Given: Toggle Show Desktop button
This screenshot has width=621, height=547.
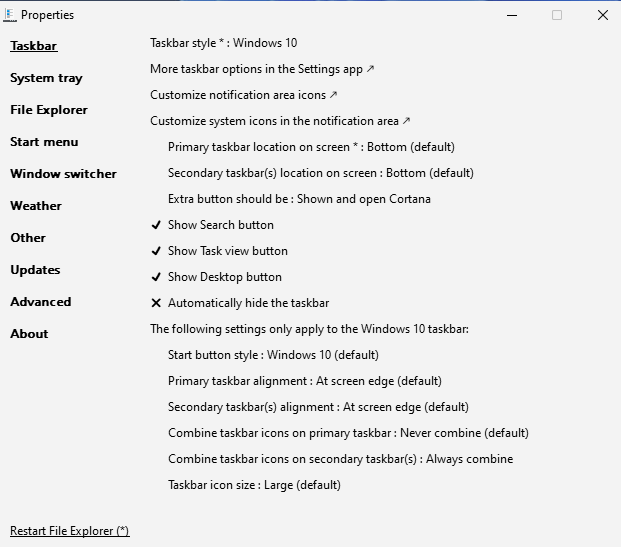Looking at the screenshot, I should click(x=217, y=277).
